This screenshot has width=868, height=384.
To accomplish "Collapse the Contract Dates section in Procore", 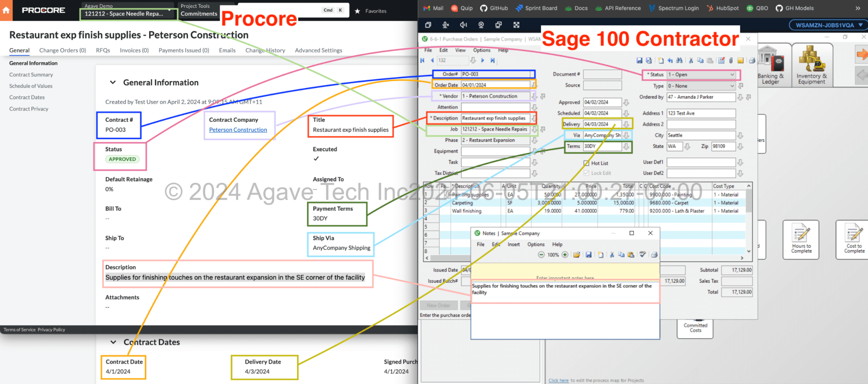I will pos(113,342).
